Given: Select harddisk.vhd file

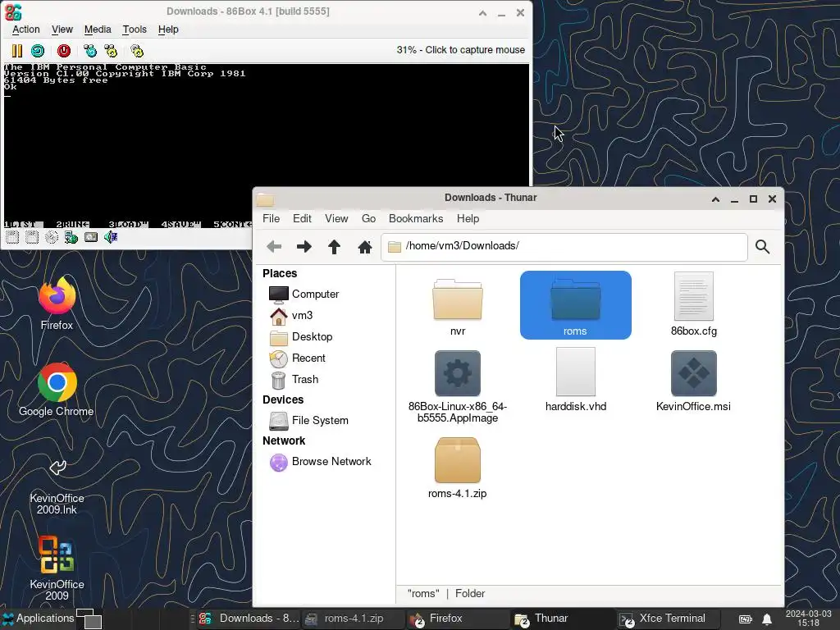Looking at the screenshot, I should pos(576,381).
